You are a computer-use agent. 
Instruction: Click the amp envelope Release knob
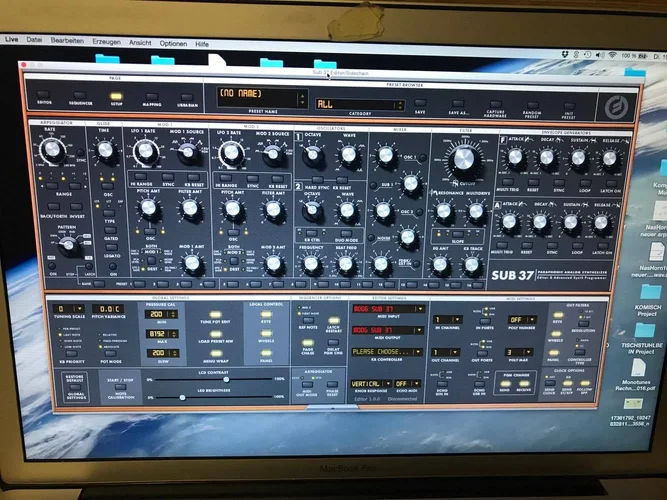pyautogui.click(x=601, y=222)
